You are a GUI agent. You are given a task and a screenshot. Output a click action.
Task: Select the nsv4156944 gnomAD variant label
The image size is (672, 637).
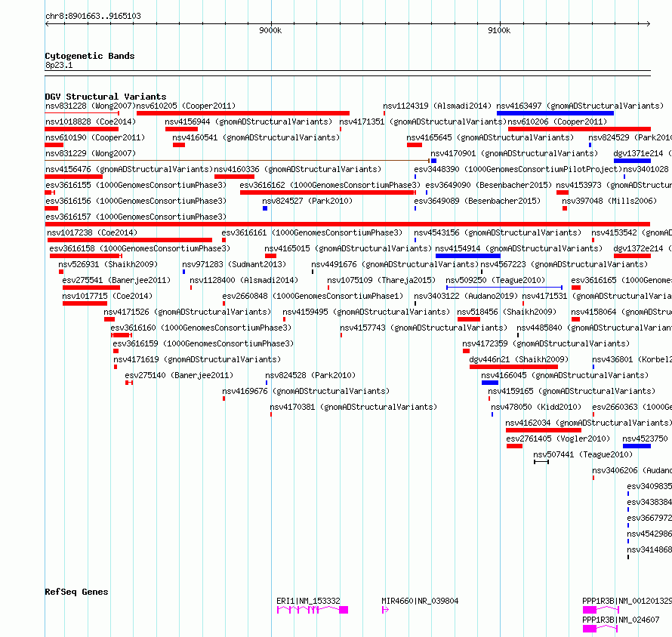click(x=248, y=122)
